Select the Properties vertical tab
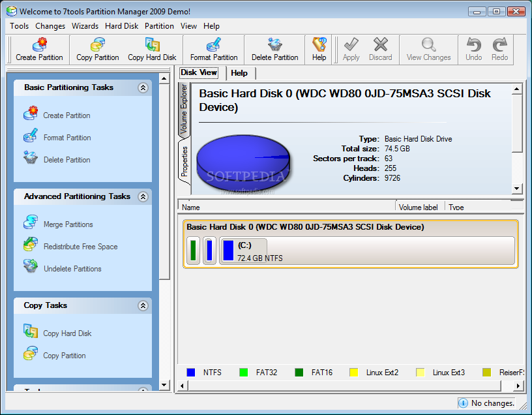 click(184, 161)
